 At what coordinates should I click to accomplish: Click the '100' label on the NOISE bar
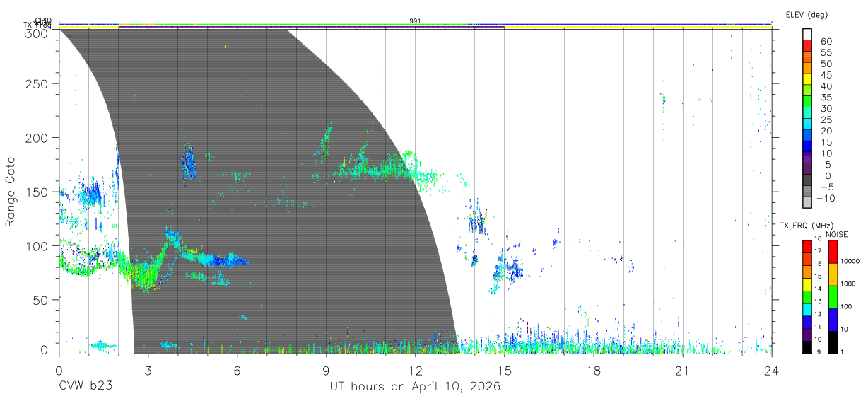pos(846,306)
